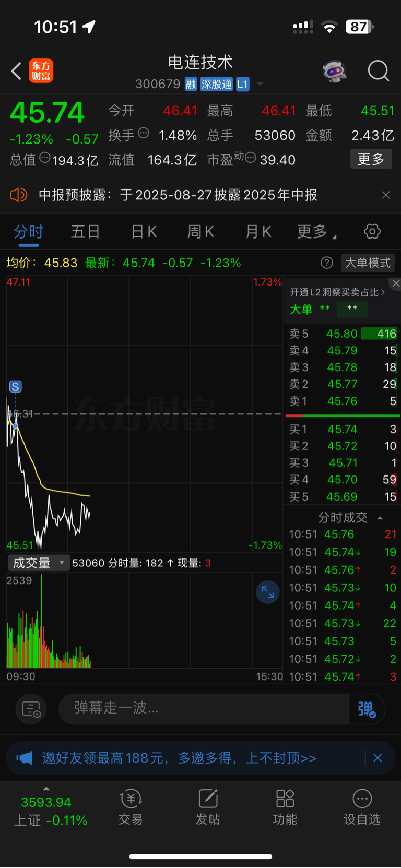Tap the back arrow icon
The width and height of the screenshot is (401, 868).
16,71
